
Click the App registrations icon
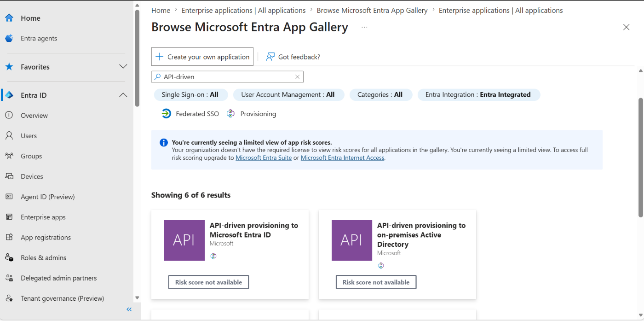click(x=9, y=237)
